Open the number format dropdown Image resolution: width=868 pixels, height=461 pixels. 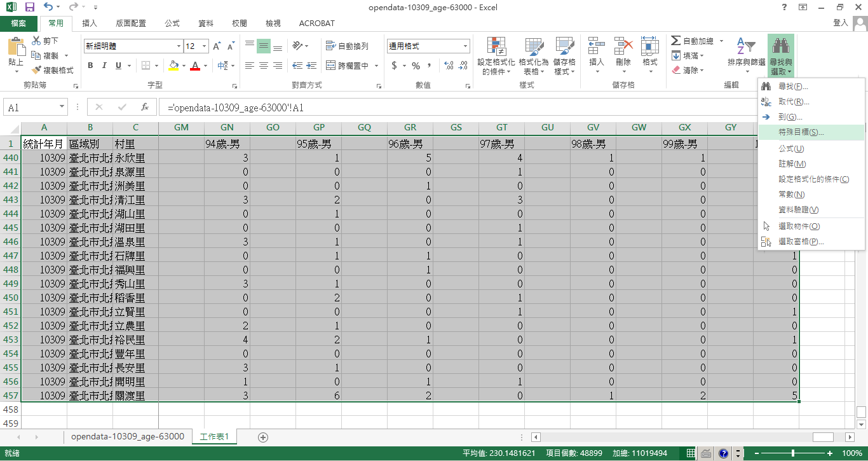(x=465, y=46)
